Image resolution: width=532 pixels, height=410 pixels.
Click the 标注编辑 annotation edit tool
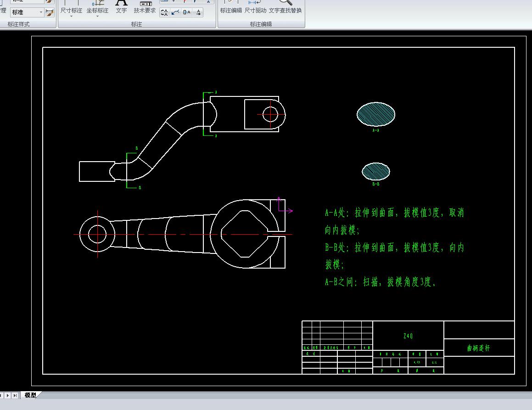[231, 7]
